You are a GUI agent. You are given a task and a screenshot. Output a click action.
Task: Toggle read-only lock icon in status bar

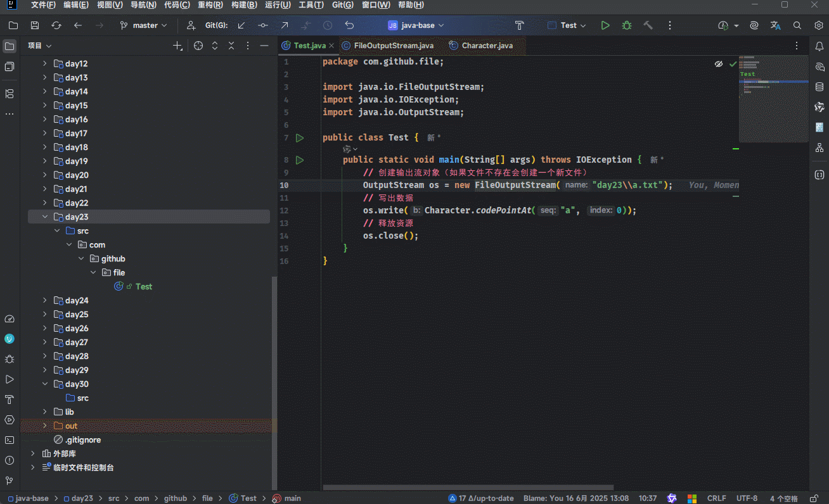[x=813, y=498]
